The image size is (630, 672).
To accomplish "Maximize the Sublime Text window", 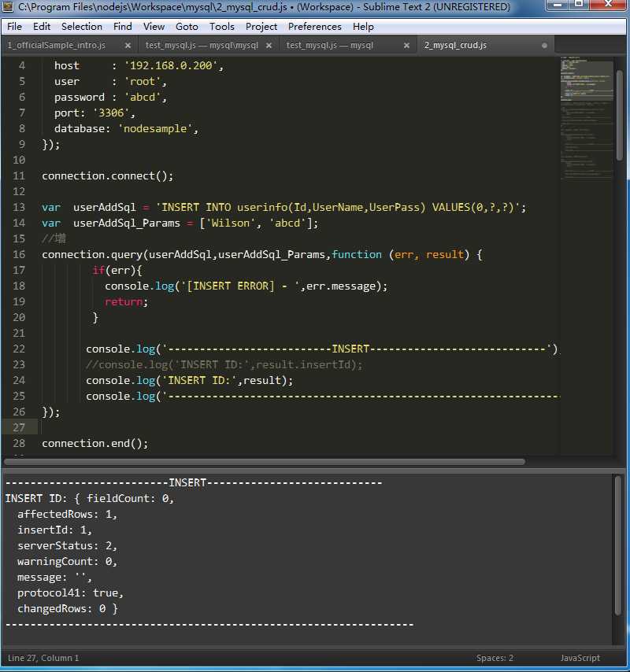I will [x=579, y=5].
